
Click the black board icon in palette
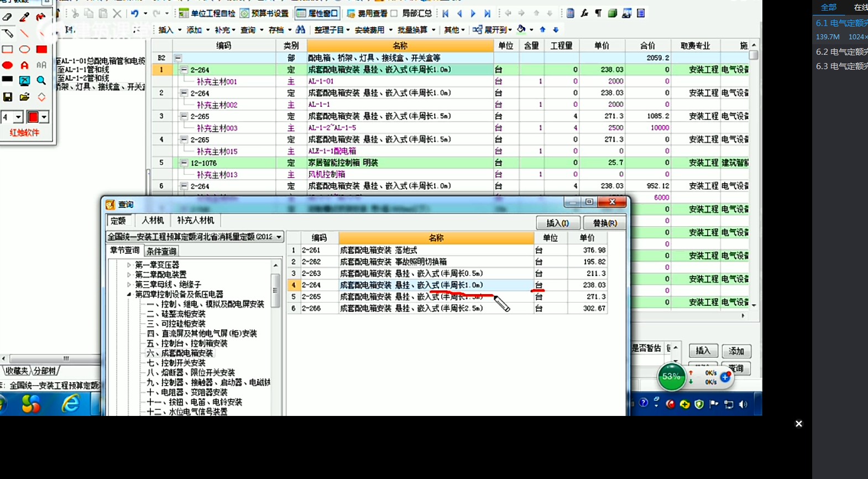coord(8,80)
